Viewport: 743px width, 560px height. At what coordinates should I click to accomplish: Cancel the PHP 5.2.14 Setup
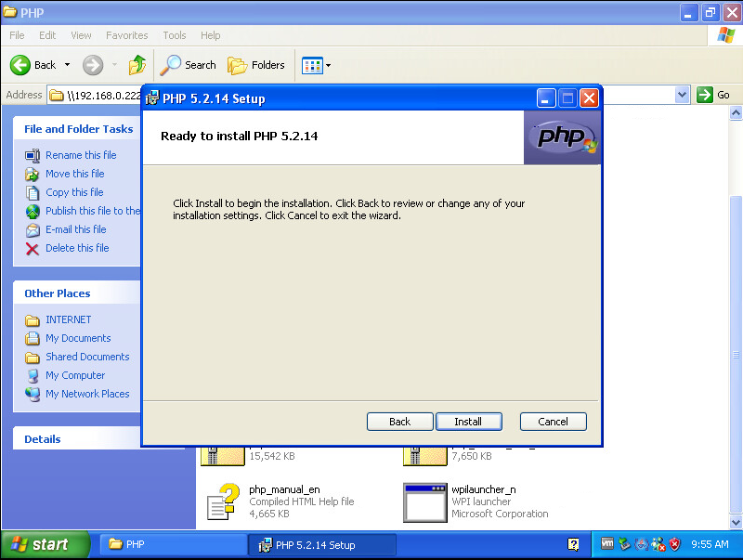point(553,422)
